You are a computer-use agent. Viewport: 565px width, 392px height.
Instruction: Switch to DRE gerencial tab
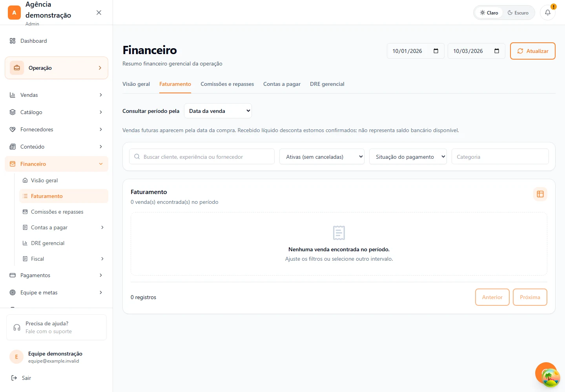[x=327, y=84]
